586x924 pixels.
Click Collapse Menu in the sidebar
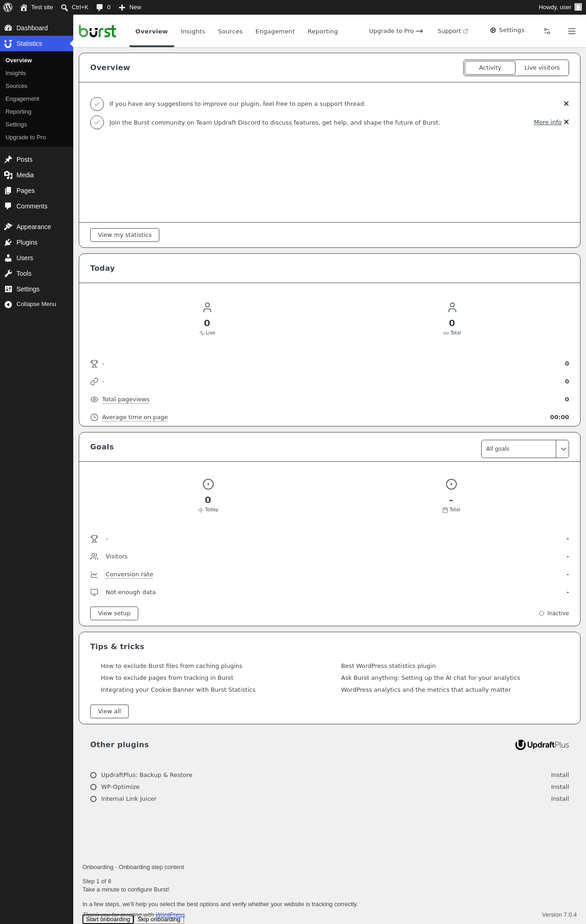[37, 304]
